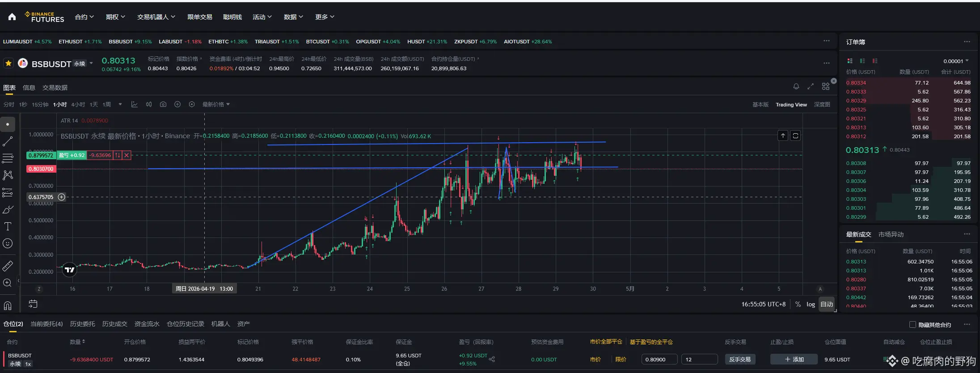Screen dimensions: 980x373
Task: Show only asks in order book
Action: coord(875,61)
